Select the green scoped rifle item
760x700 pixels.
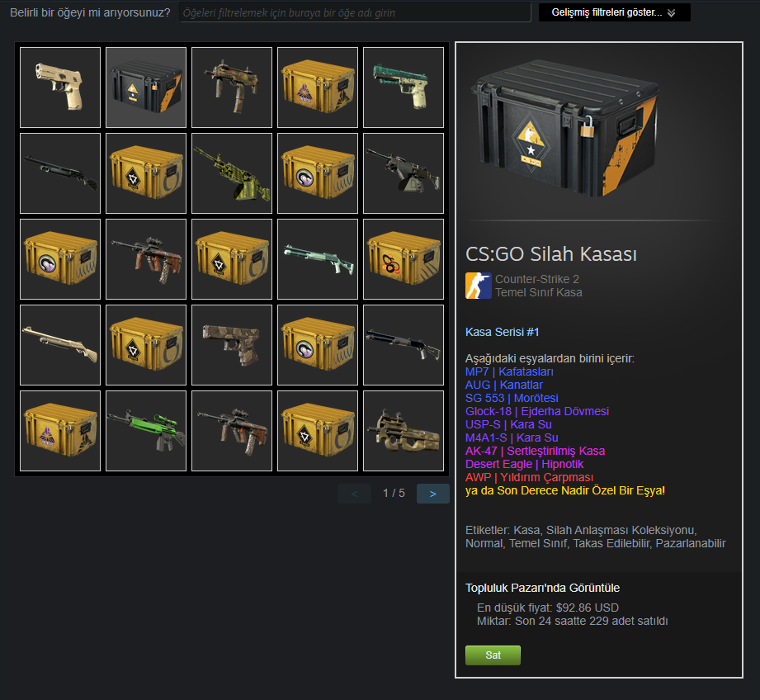[146, 431]
